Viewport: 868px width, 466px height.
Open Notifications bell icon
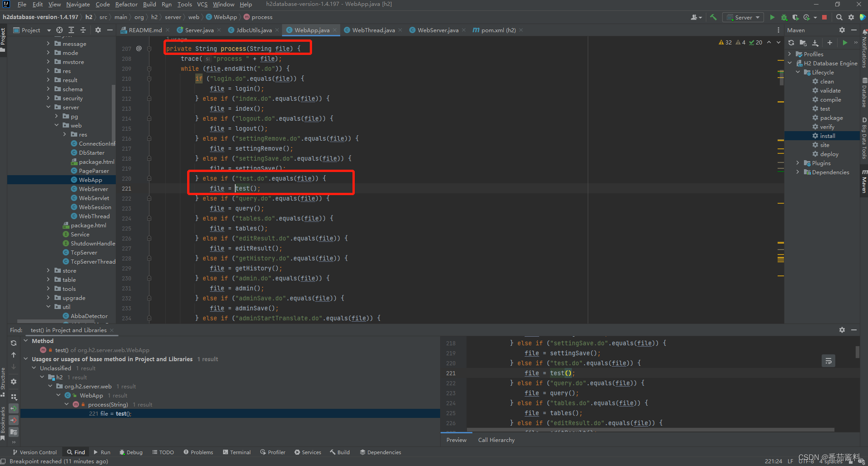pos(864,32)
